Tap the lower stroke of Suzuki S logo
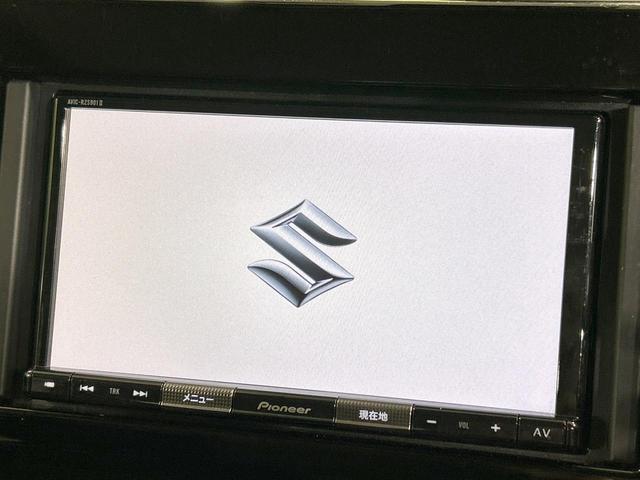 coord(298,280)
